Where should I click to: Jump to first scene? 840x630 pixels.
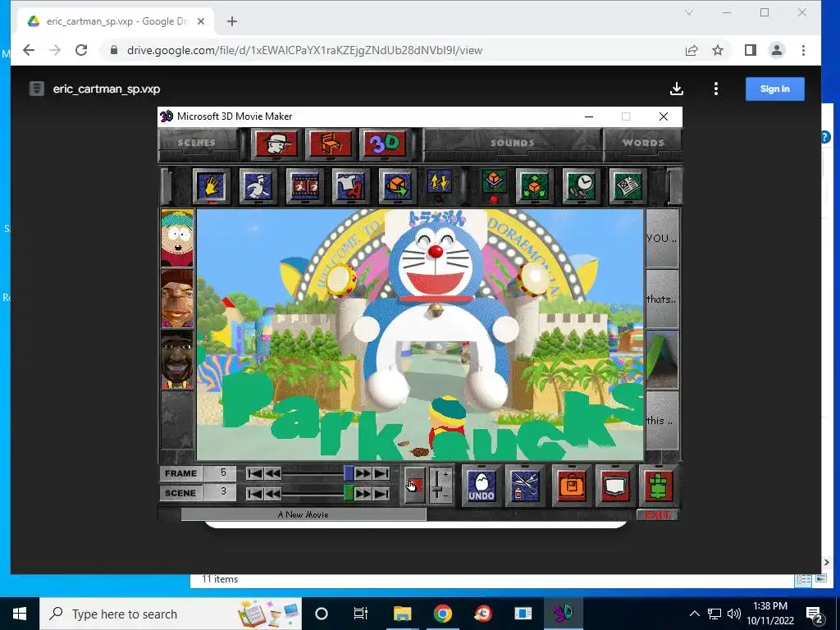(254, 493)
